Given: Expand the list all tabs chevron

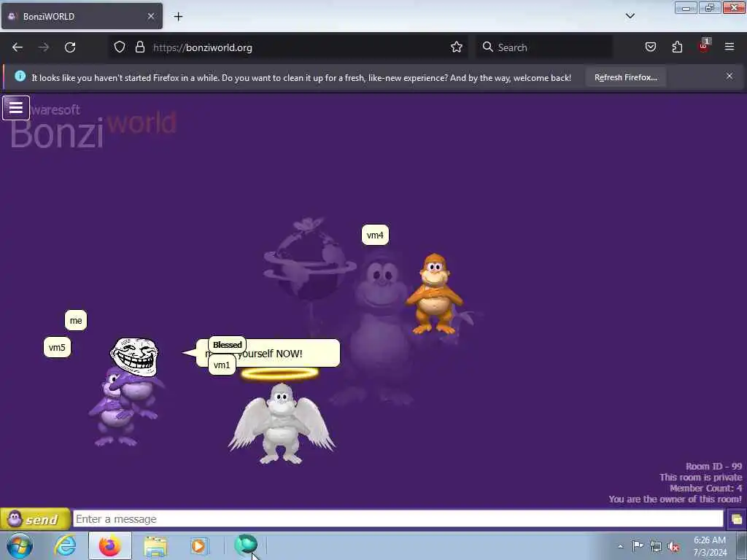Looking at the screenshot, I should pos(630,16).
